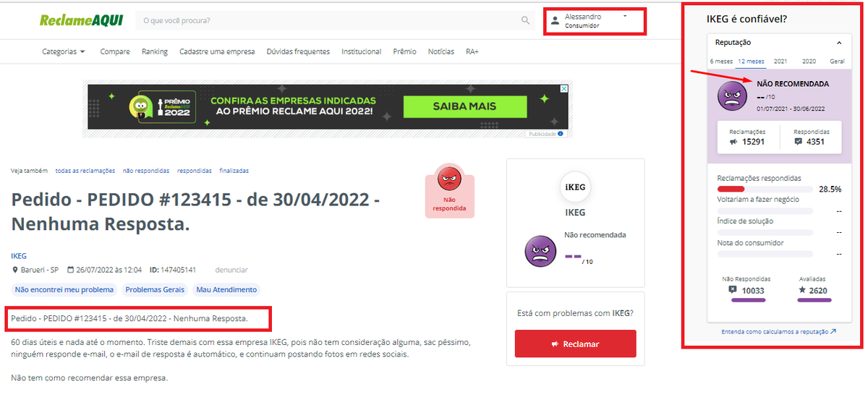Open finalizadas link

point(234,171)
